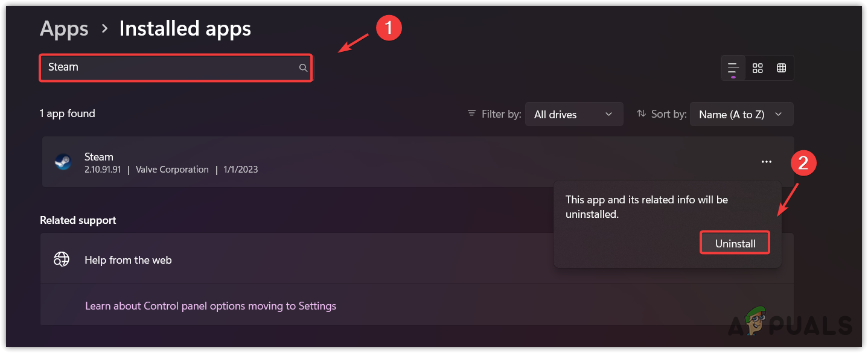Viewport: 868px width, 353px height.
Task: Click the 1 app found label
Action: click(x=68, y=113)
